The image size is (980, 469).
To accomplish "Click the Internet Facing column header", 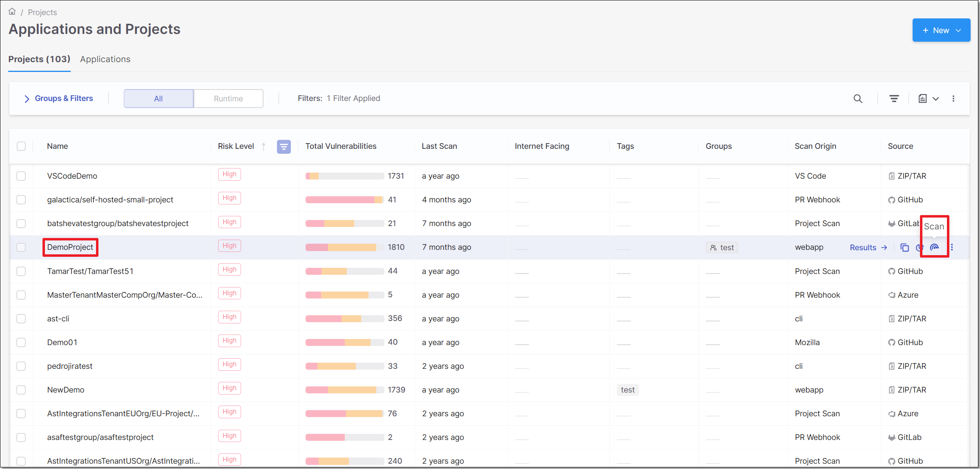I will coord(542,146).
